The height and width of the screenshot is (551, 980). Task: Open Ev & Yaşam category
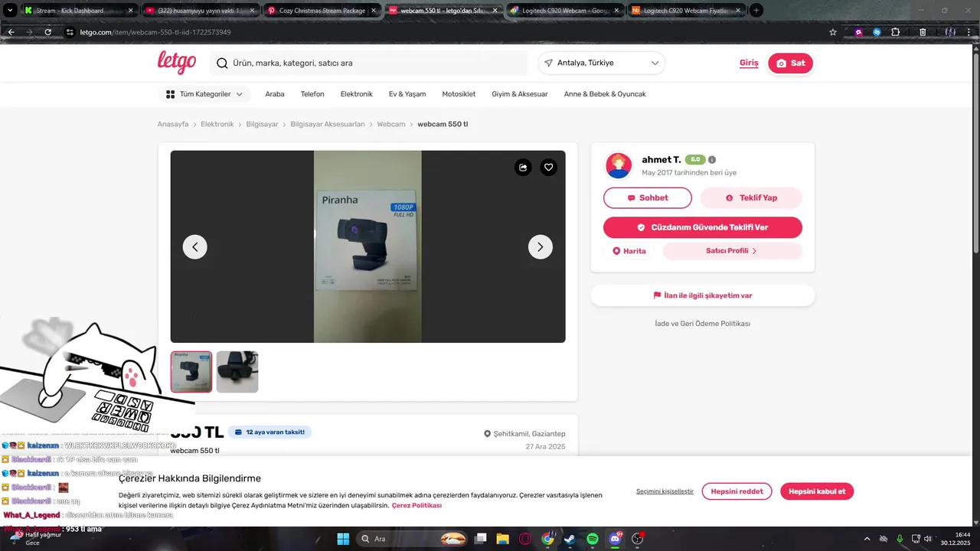pos(407,94)
